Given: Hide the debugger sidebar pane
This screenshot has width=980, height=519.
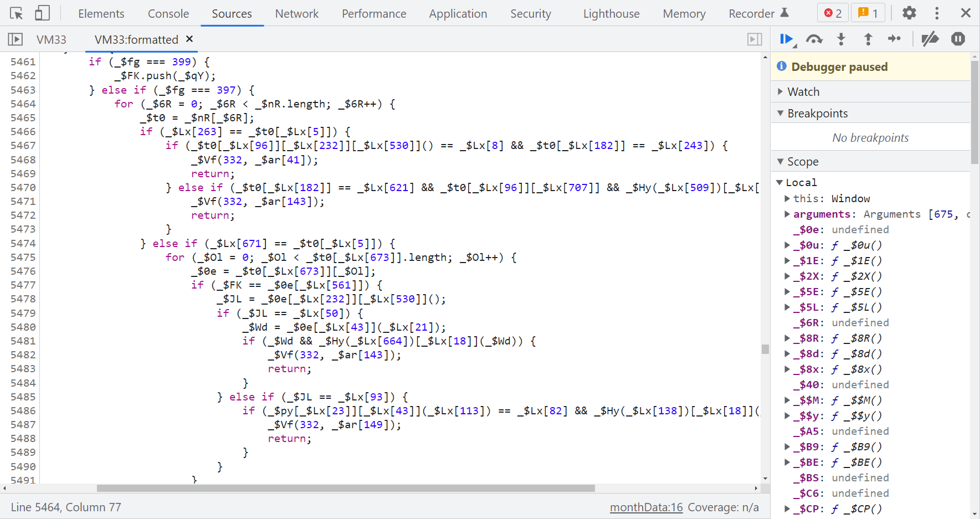Looking at the screenshot, I should [x=755, y=39].
